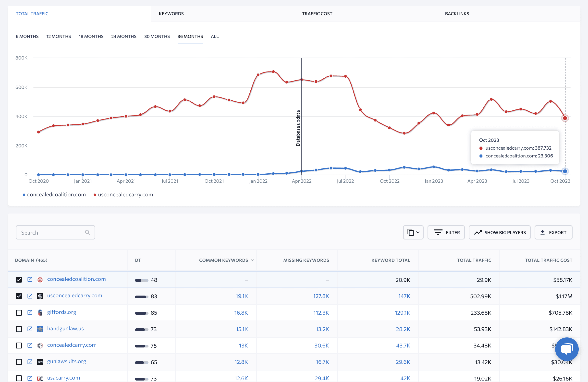Select the 18 Months range
The width and height of the screenshot is (588, 382).
point(91,36)
